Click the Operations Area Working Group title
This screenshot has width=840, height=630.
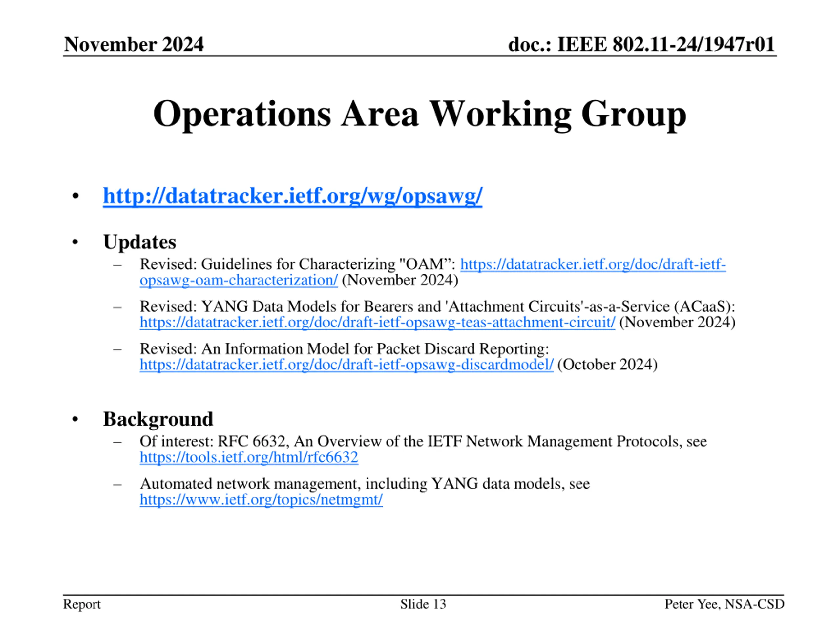coord(419,114)
